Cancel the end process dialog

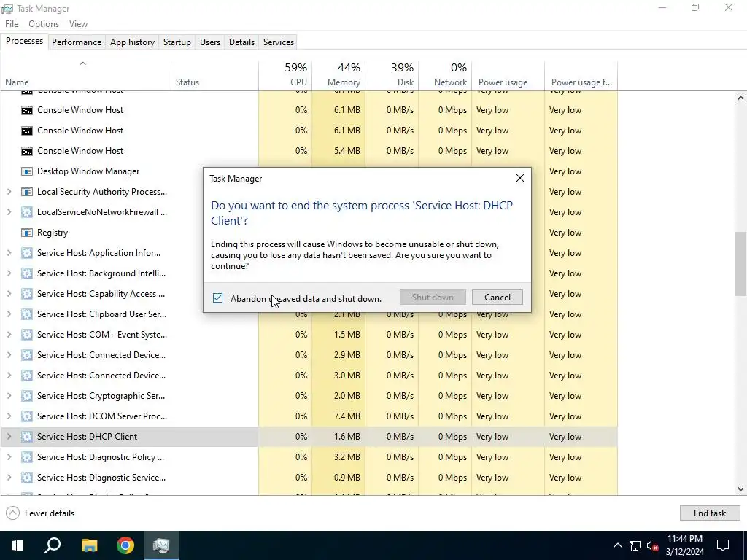pyautogui.click(x=498, y=297)
